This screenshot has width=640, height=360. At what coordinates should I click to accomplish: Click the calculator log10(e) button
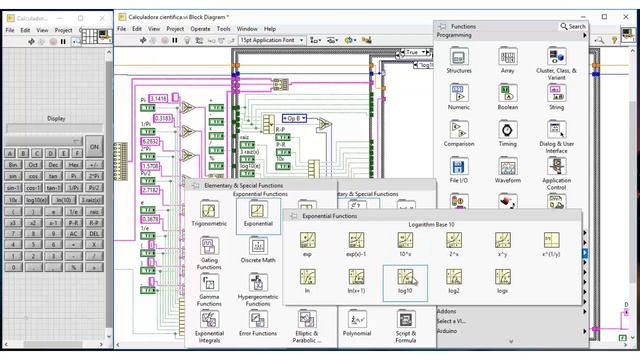click(37, 200)
